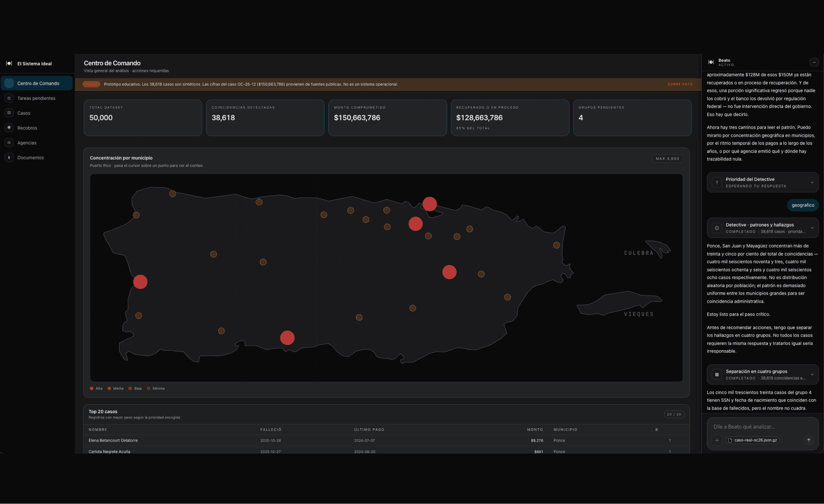Click the El Sistema Ideal logo icon
This screenshot has width=824, height=504.
pos(9,63)
